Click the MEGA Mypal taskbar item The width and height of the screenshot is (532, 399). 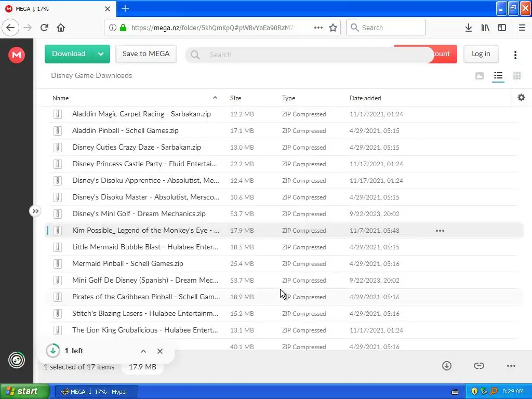(96, 392)
